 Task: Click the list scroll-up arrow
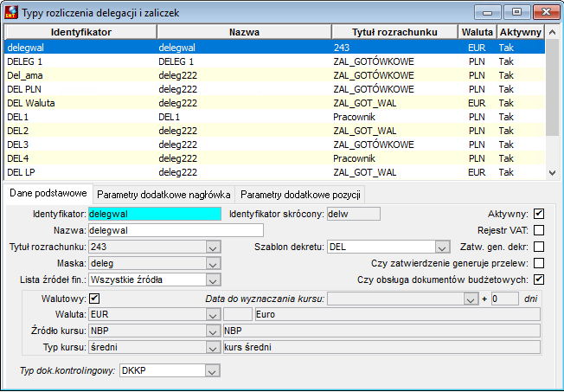[553, 32]
